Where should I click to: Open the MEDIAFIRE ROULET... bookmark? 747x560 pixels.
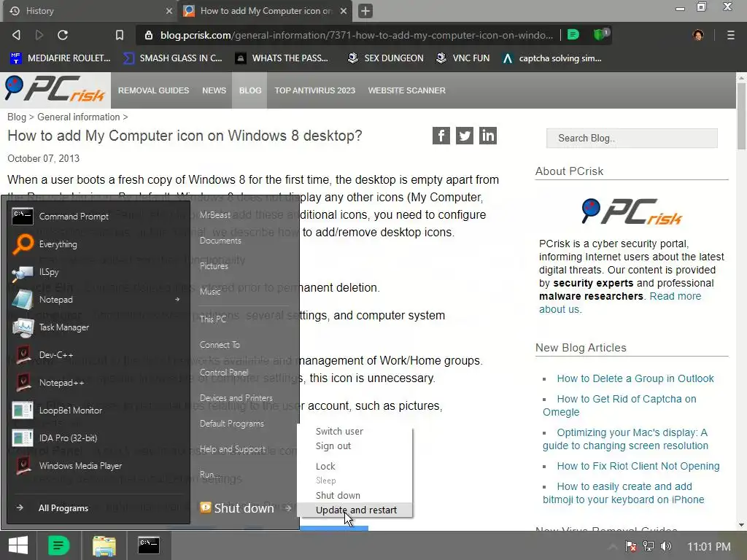60,58
